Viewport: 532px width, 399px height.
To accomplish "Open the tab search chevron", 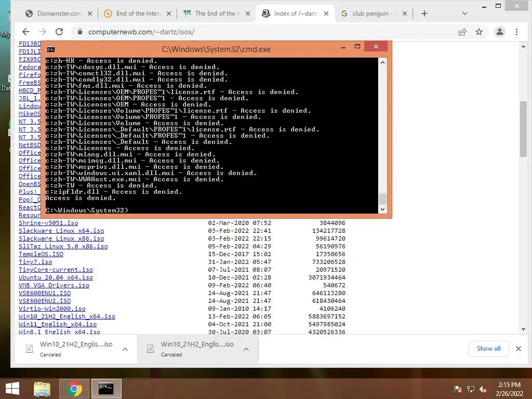I will [x=465, y=14].
